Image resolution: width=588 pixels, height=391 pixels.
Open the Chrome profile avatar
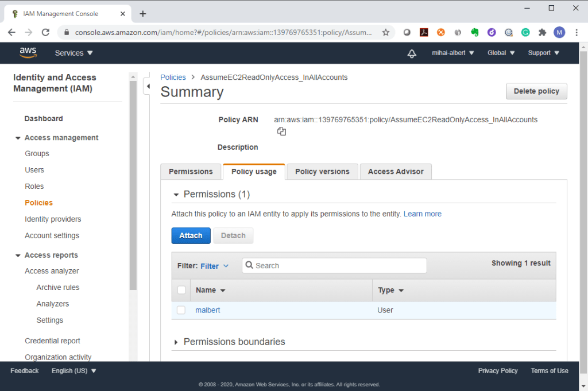559,33
